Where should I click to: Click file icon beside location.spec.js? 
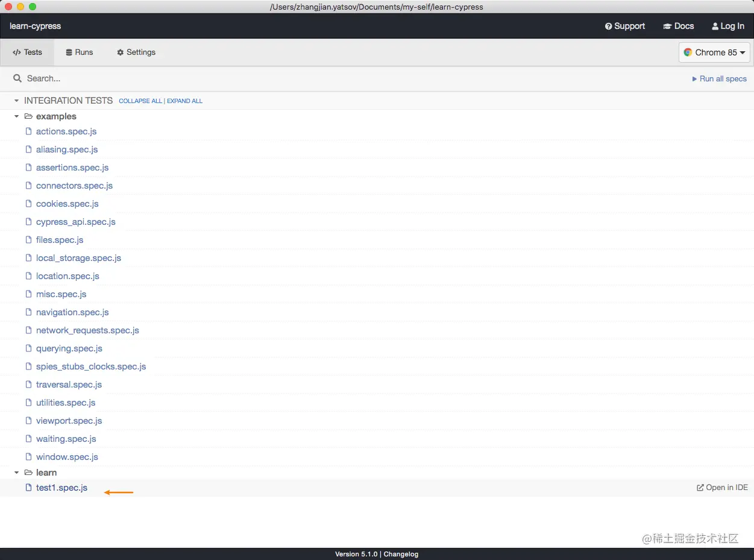[28, 276]
